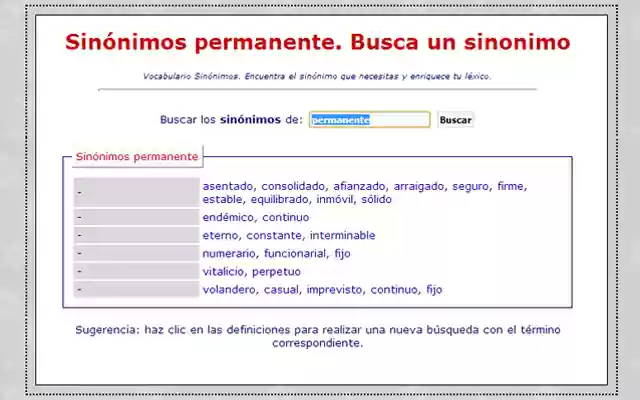Click the 'sólido' synonym link
The height and width of the screenshot is (400, 640).
[x=376, y=199]
